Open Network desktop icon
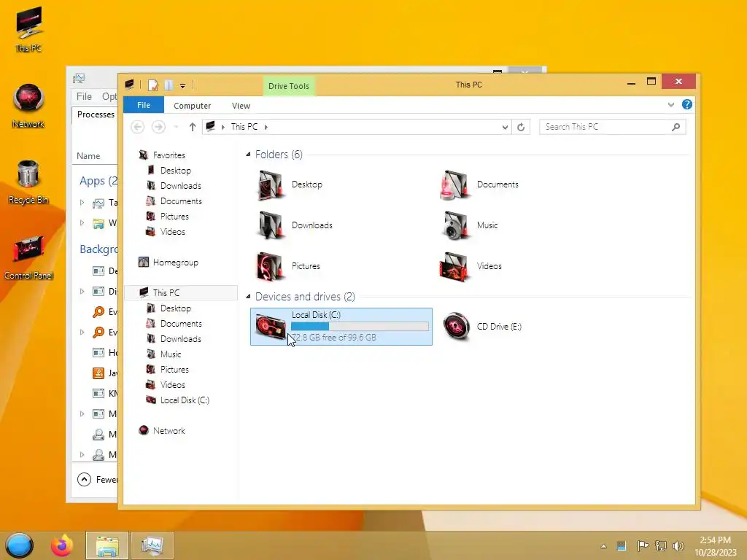 click(28, 106)
